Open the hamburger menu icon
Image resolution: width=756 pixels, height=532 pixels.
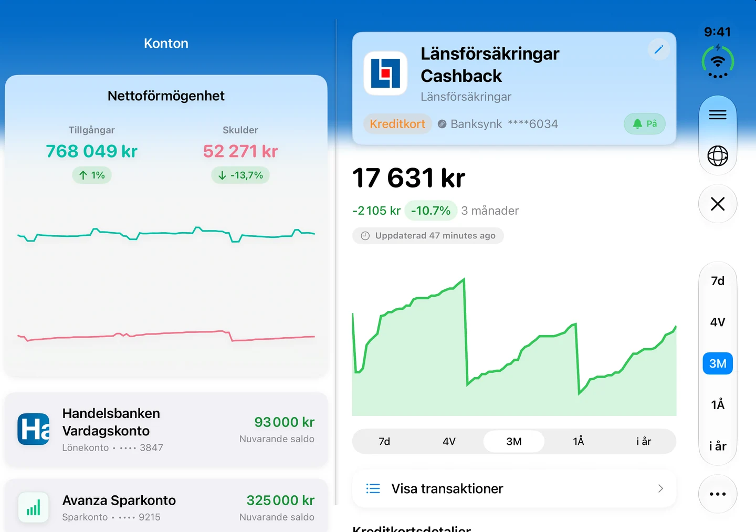718,115
